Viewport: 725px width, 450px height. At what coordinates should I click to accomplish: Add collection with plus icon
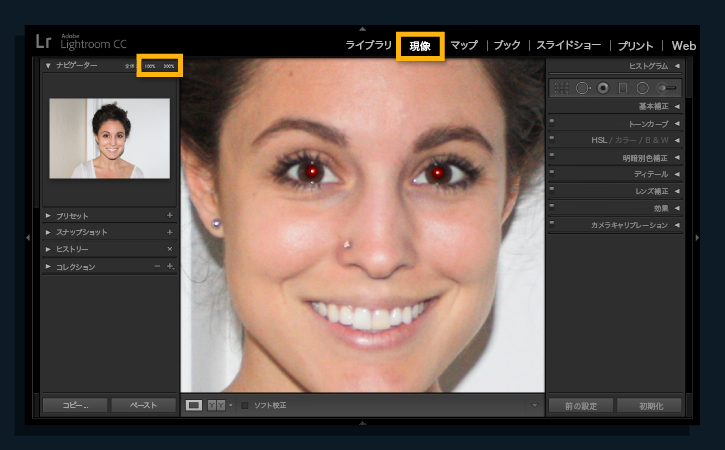(170, 266)
